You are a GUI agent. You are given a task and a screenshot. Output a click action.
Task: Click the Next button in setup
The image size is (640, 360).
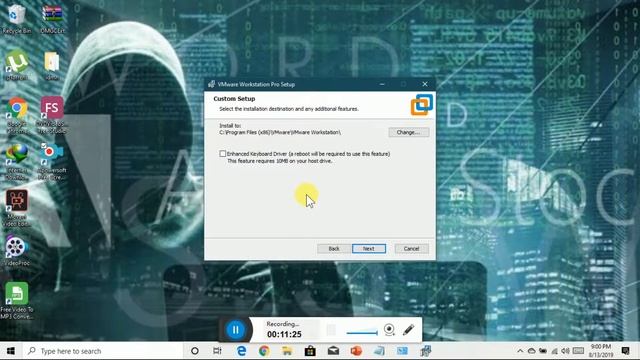tap(369, 249)
